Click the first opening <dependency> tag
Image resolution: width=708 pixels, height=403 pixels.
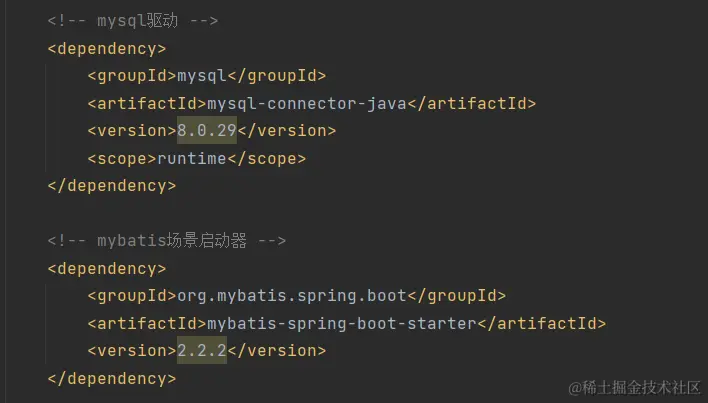(x=107, y=48)
